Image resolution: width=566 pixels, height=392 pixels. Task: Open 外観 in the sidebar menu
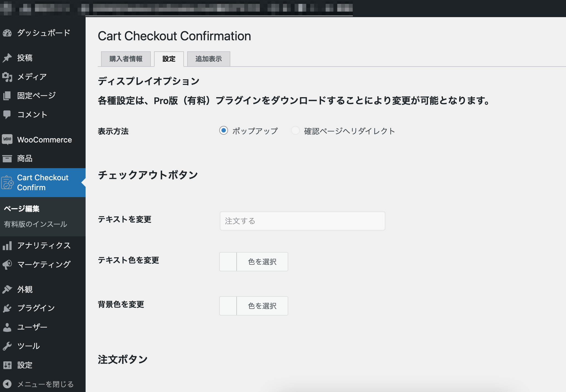[43, 289]
